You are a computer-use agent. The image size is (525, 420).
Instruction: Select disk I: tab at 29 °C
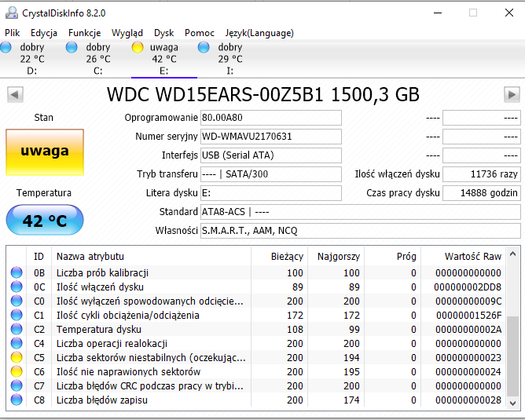(x=230, y=59)
